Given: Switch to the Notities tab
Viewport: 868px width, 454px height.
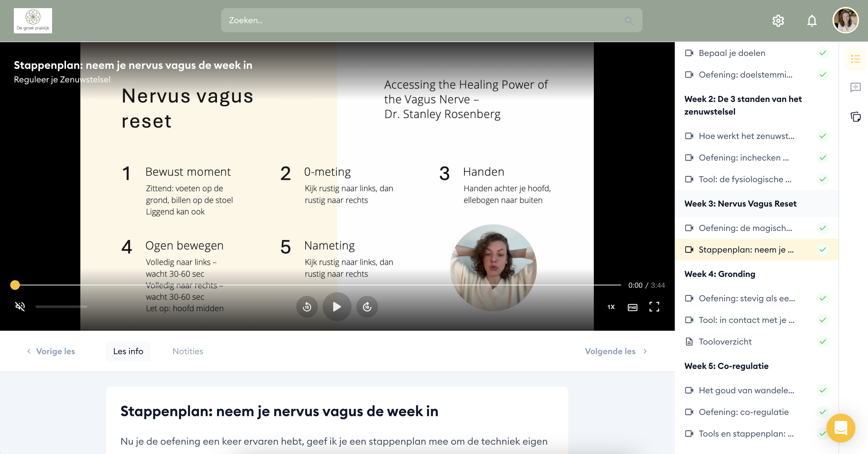Looking at the screenshot, I should click(187, 351).
